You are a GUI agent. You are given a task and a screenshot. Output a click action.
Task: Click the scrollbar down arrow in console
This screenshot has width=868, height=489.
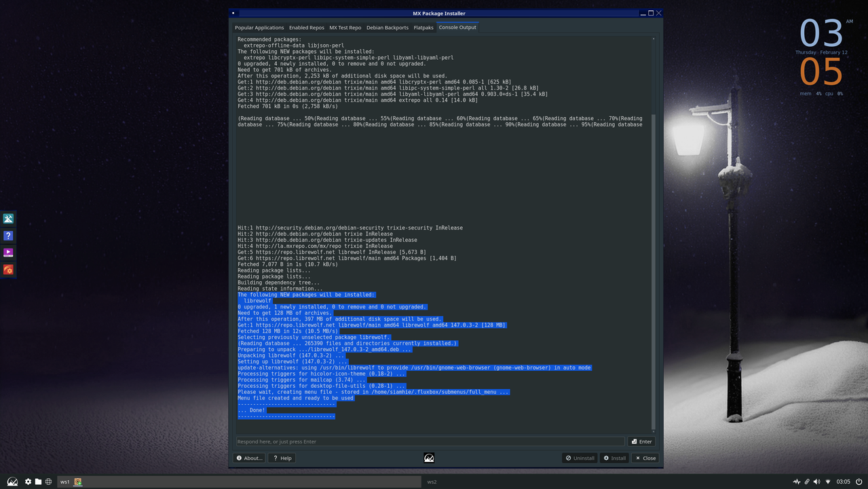(654, 431)
